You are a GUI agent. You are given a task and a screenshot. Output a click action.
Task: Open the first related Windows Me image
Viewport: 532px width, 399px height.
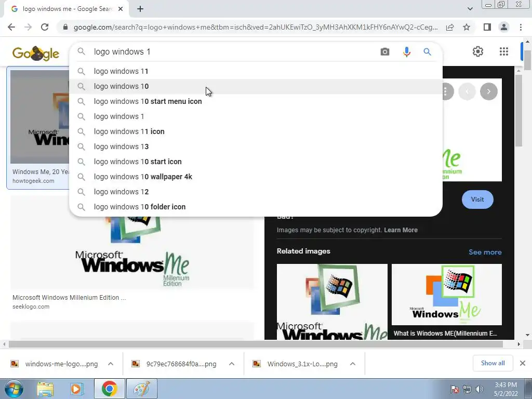tap(332, 302)
